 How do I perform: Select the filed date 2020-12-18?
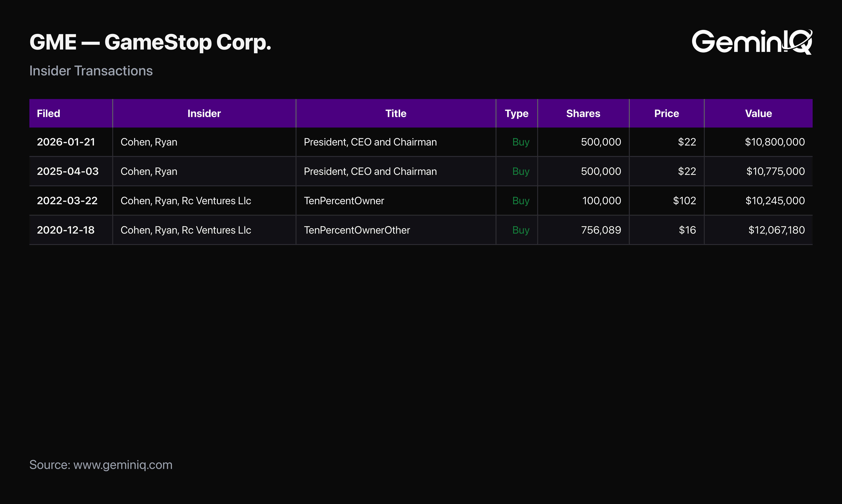pyautogui.click(x=66, y=230)
